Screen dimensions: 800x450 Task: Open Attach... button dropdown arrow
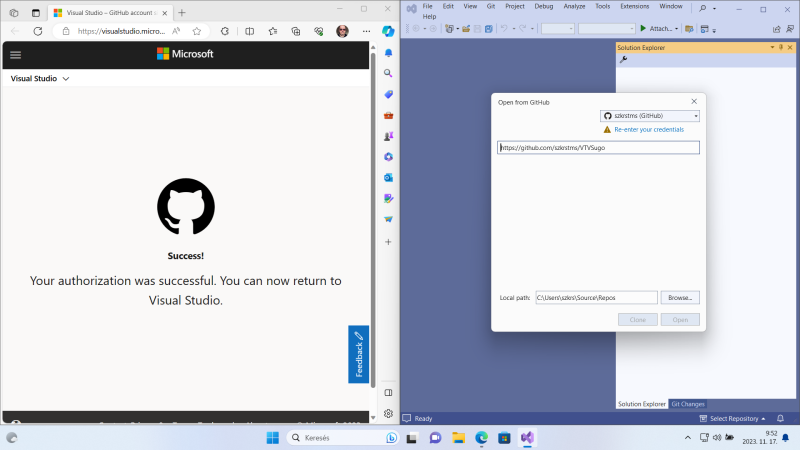tap(677, 29)
